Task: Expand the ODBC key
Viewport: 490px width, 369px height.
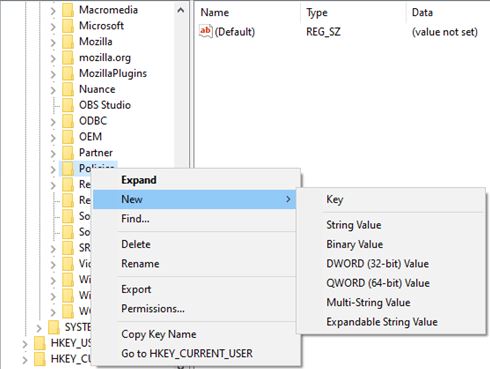Action: [x=53, y=122]
